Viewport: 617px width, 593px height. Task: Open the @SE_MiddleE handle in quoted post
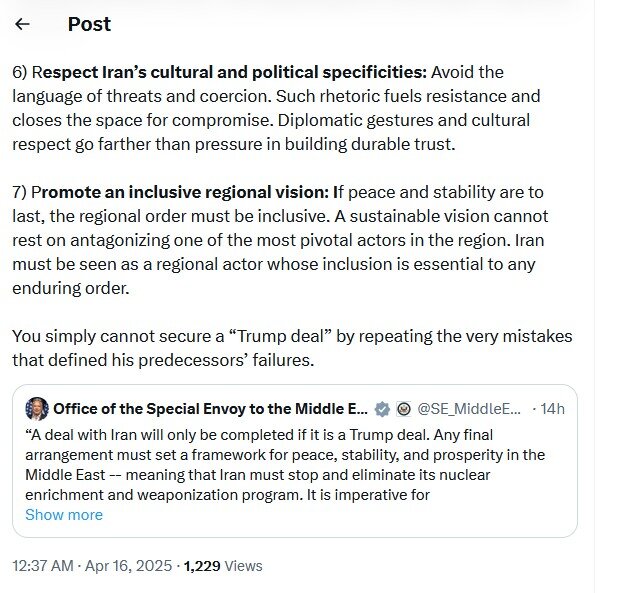(469, 408)
